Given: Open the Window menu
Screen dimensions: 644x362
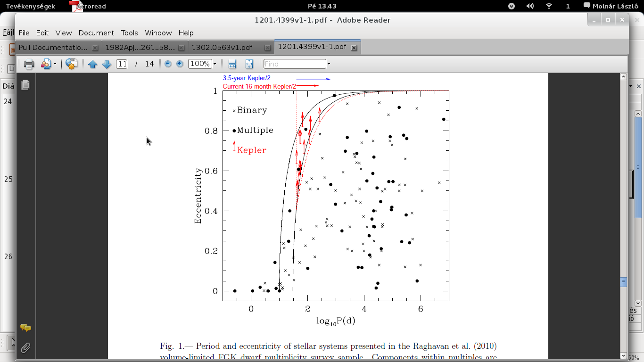Looking at the screenshot, I should click(158, 33).
